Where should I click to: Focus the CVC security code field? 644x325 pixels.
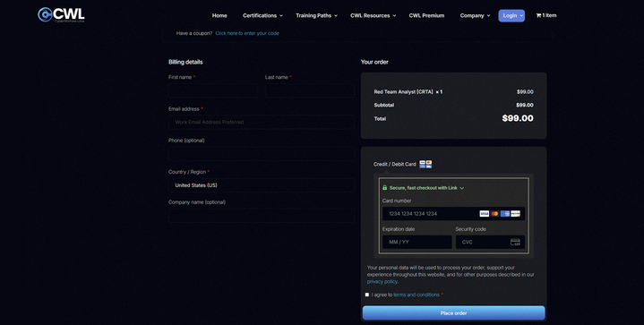click(490, 242)
